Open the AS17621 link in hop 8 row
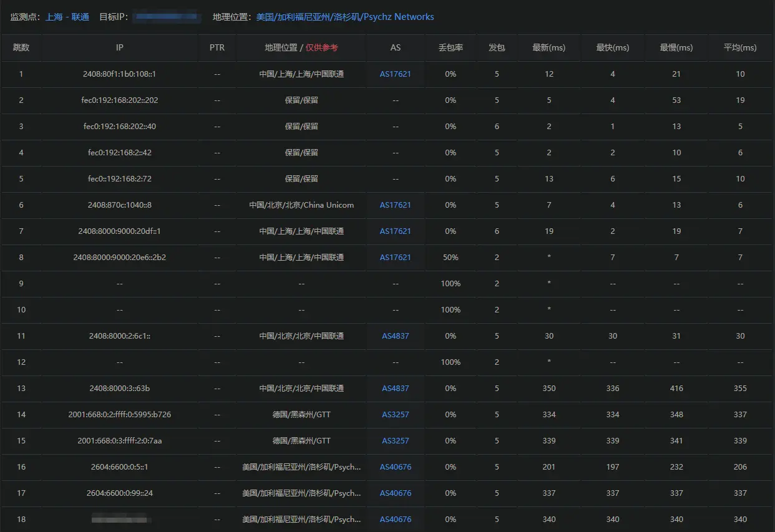The image size is (775, 532). [395, 258]
